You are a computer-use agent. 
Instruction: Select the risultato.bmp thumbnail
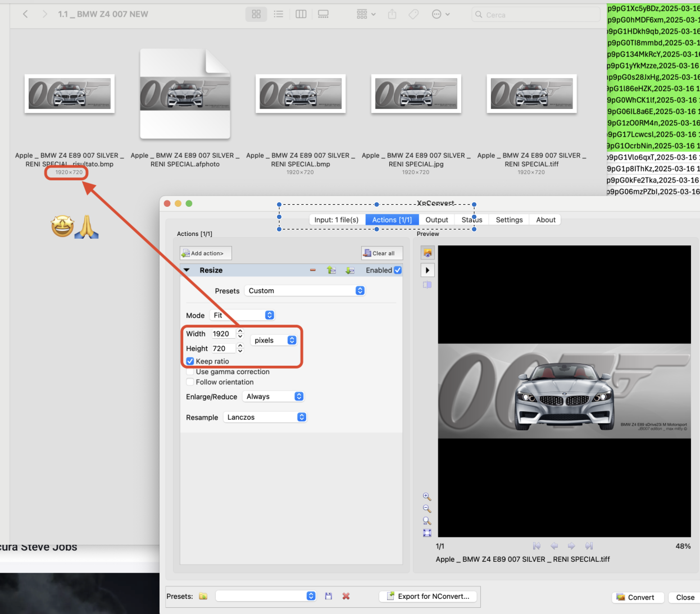point(69,94)
